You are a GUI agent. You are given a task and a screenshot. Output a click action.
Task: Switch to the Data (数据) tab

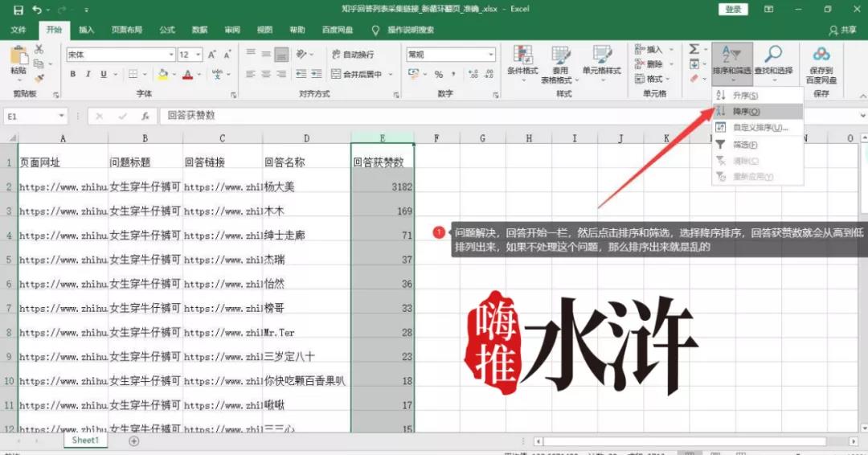pos(199,30)
